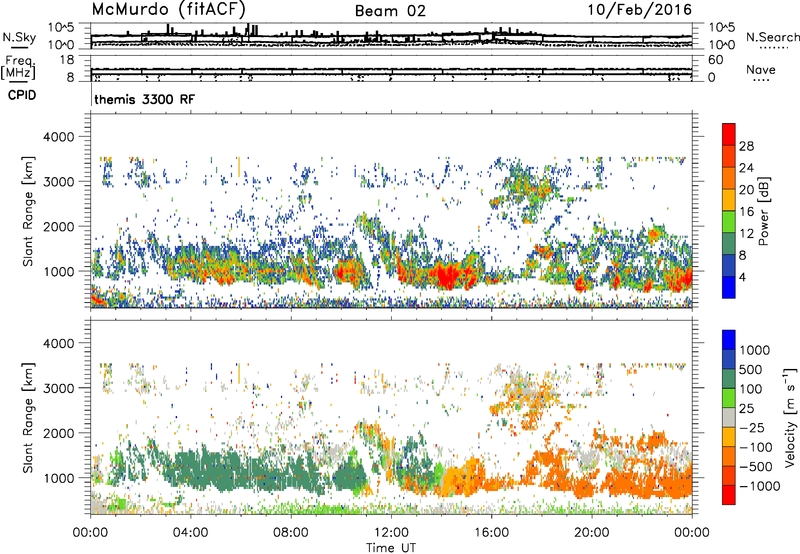Image resolution: width=800 pixels, height=554 pixels.
Task: Click the 28 label on Power colorbar
Action: (746, 146)
